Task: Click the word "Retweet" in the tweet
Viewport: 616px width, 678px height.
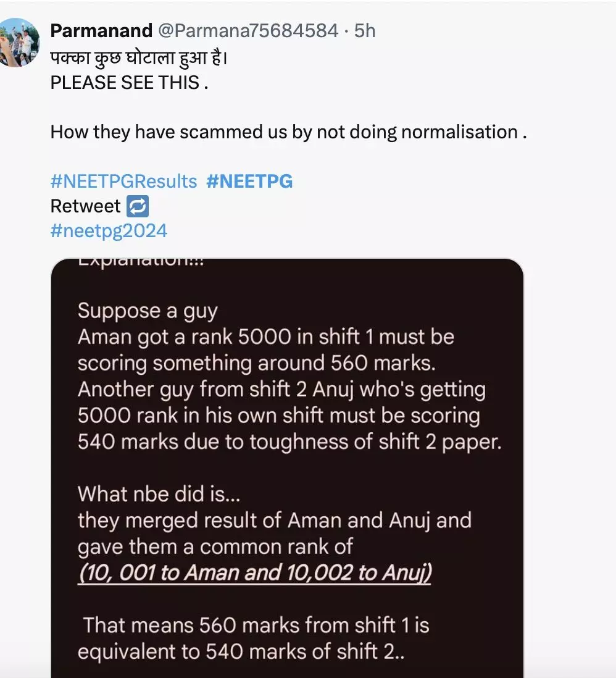Action: point(85,206)
